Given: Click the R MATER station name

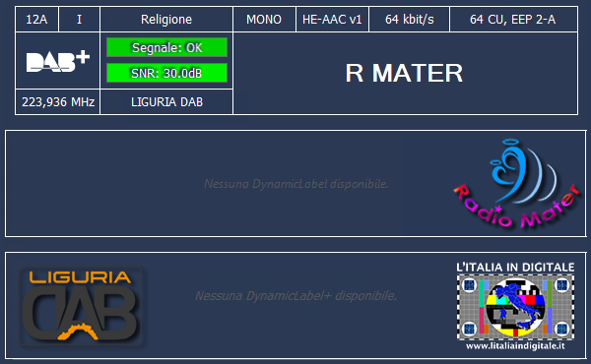Looking at the screenshot, I should click(404, 73).
